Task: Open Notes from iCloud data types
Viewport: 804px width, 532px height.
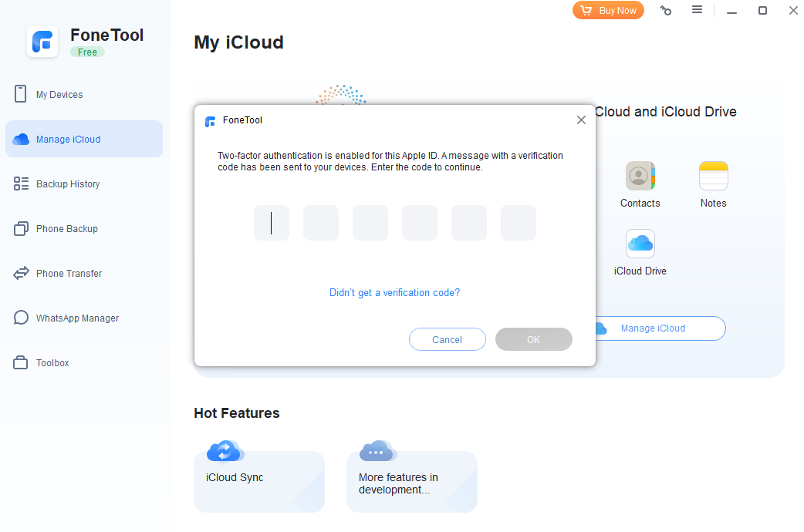Action: 712,175
